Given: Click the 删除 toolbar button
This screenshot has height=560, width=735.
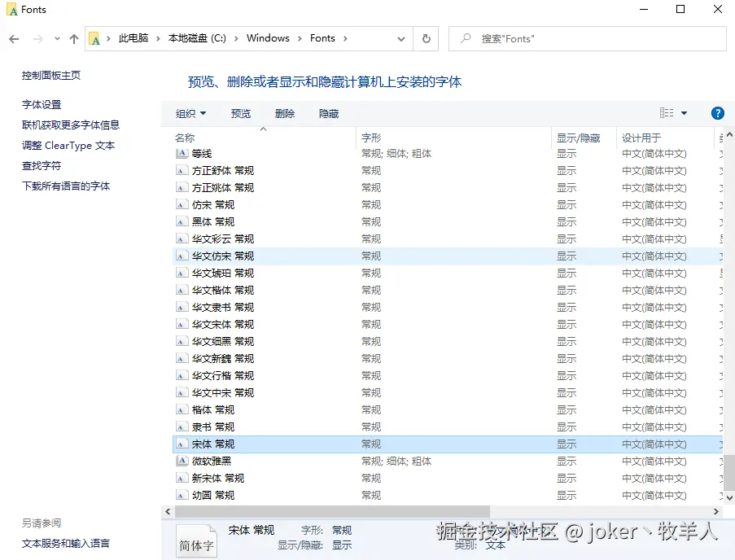Looking at the screenshot, I should point(284,113).
